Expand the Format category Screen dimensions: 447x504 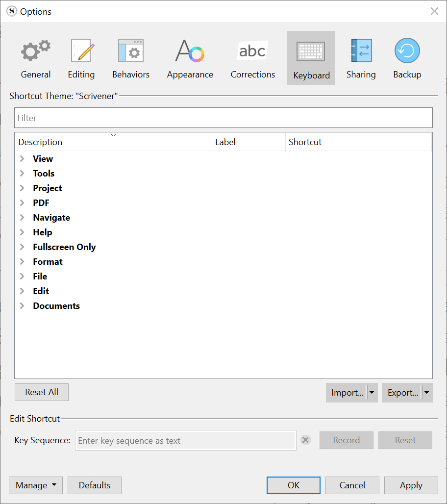pyautogui.click(x=22, y=262)
